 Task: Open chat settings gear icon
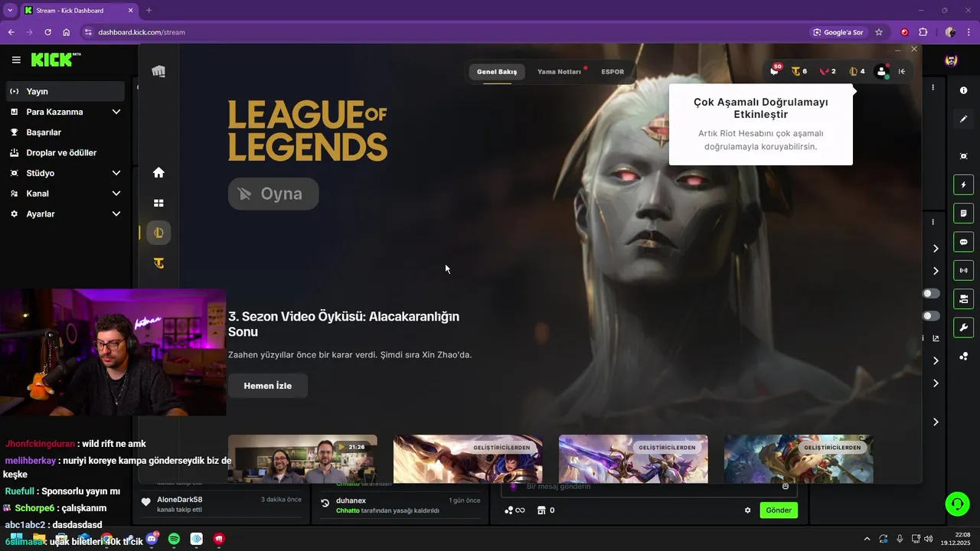(x=747, y=510)
